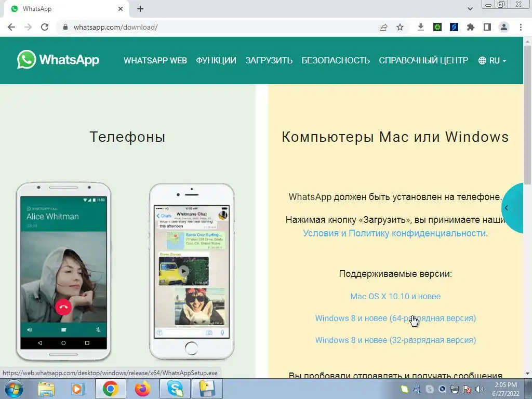Close the WhatsApp browser tab

point(121,9)
